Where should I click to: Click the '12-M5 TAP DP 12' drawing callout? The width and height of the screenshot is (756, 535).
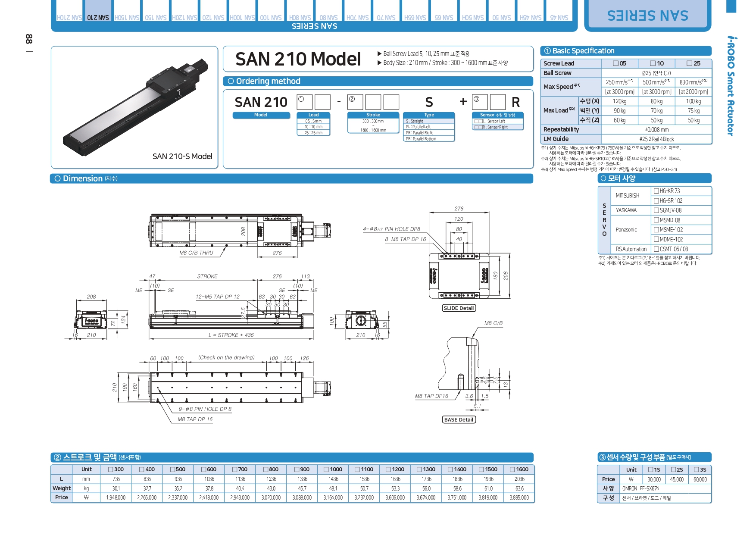coord(218,297)
